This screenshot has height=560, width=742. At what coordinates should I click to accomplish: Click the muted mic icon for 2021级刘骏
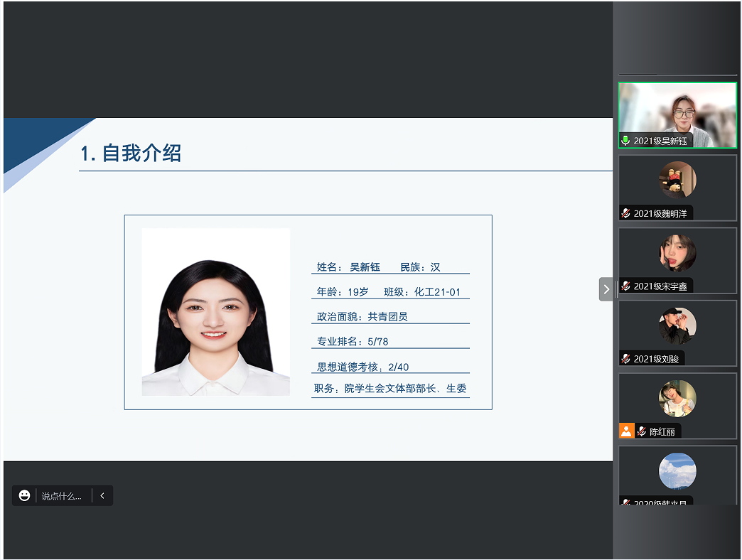pos(625,359)
